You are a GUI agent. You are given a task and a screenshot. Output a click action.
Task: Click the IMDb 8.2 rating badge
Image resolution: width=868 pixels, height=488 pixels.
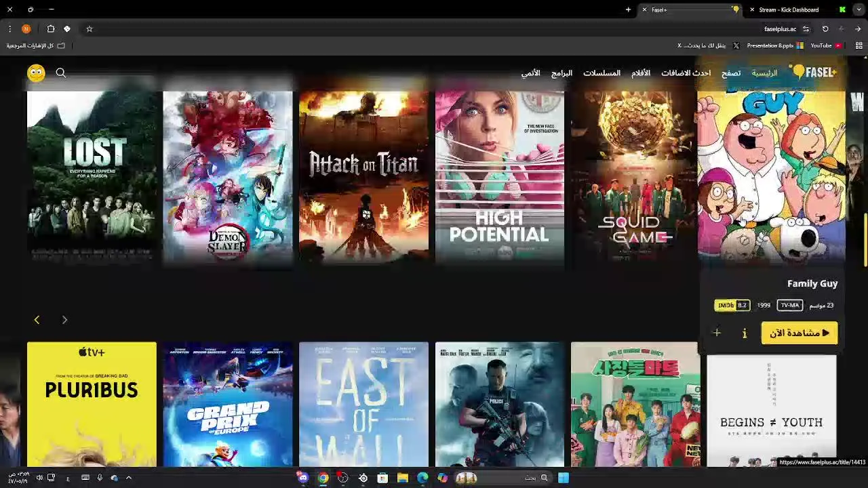pyautogui.click(x=732, y=306)
